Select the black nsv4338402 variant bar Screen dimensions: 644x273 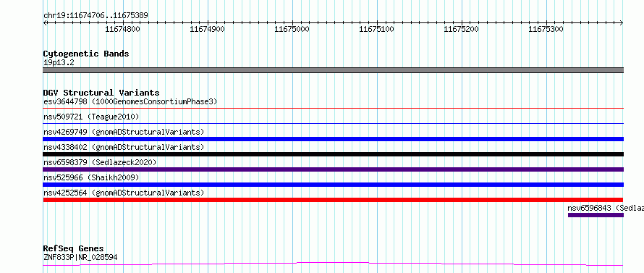point(333,154)
